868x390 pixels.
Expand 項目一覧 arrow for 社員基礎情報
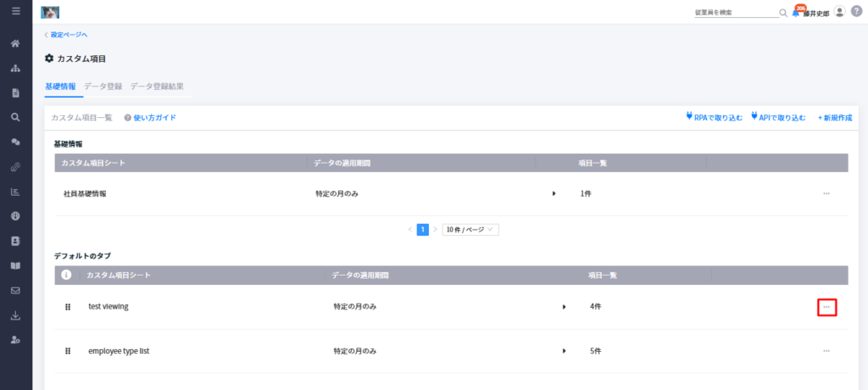click(554, 194)
